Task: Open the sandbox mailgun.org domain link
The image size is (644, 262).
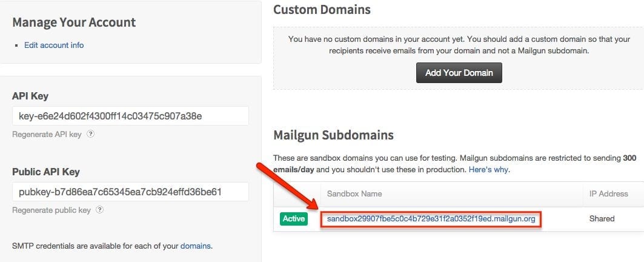Action: (x=431, y=219)
